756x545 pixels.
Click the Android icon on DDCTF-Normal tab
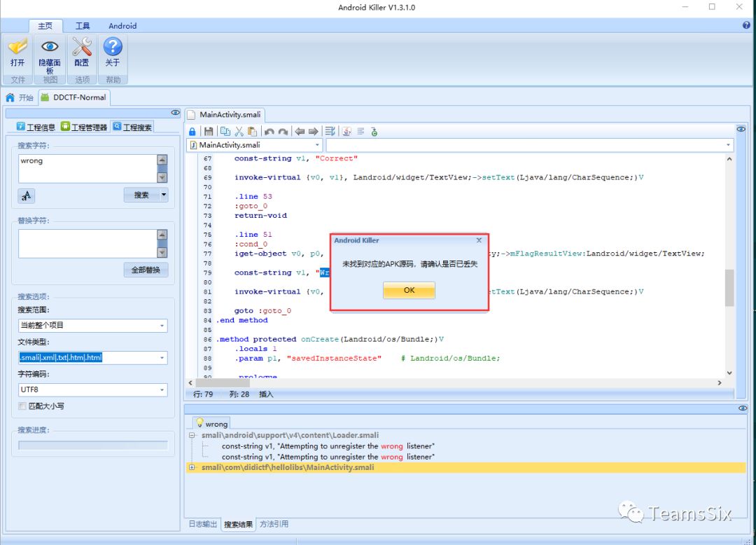click(x=45, y=97)
